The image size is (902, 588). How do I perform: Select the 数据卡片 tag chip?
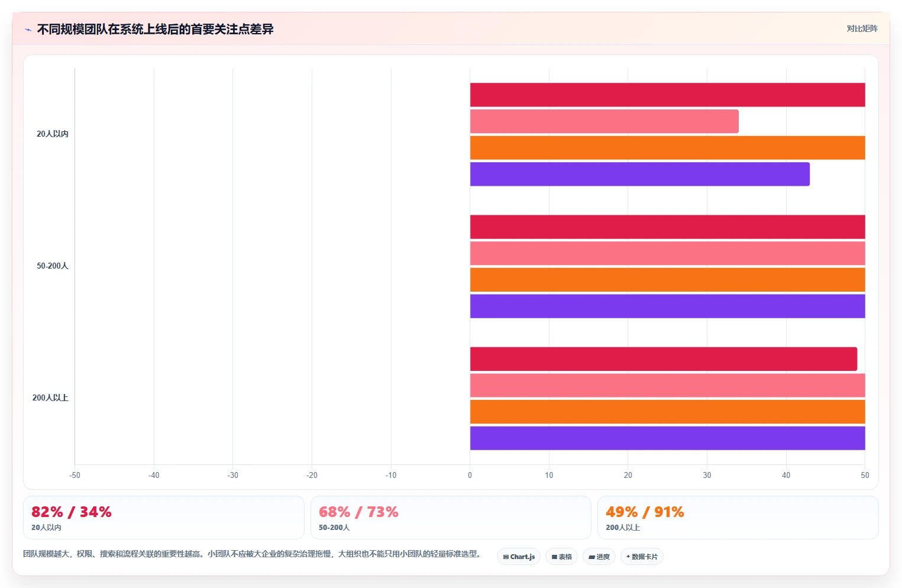click(x=642, y=557)
